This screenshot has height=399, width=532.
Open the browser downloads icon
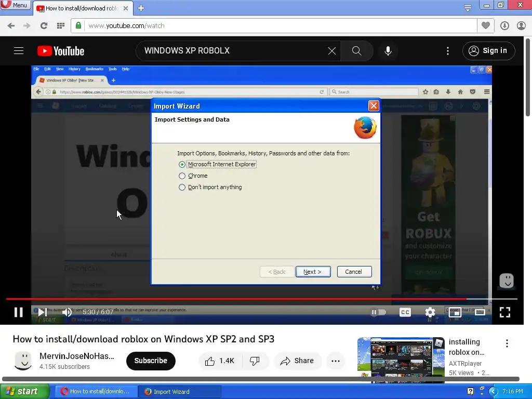(504, 25)
